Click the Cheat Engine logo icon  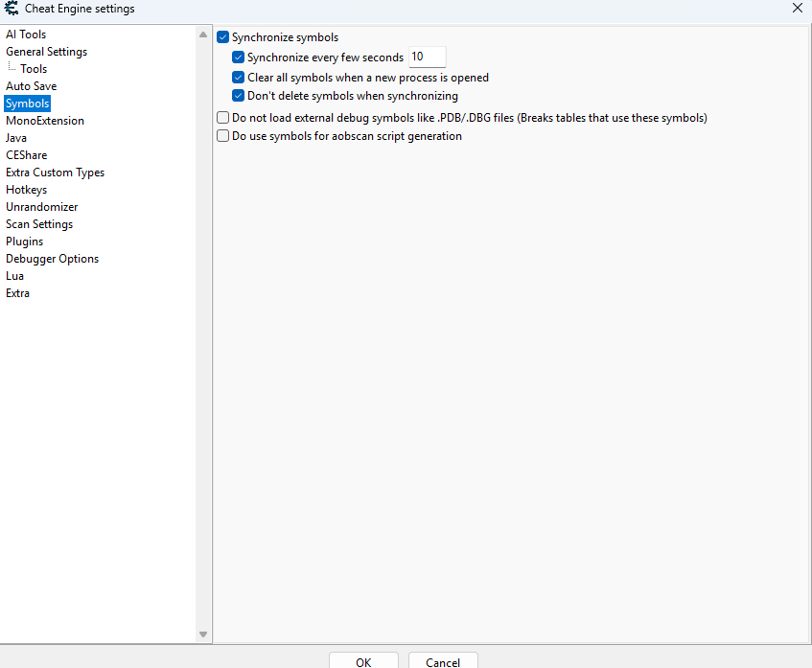pos(11,9)
